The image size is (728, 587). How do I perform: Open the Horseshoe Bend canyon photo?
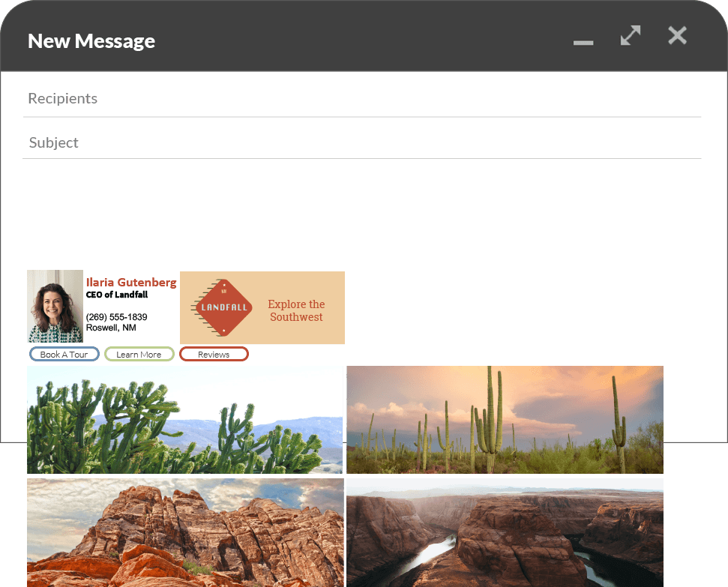[x=505, y=533]
